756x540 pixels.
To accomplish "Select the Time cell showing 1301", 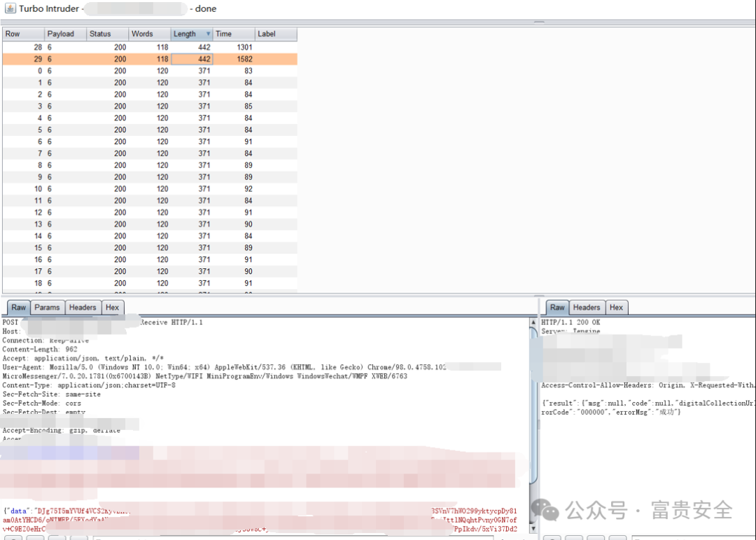I will (x=234, y=48).
